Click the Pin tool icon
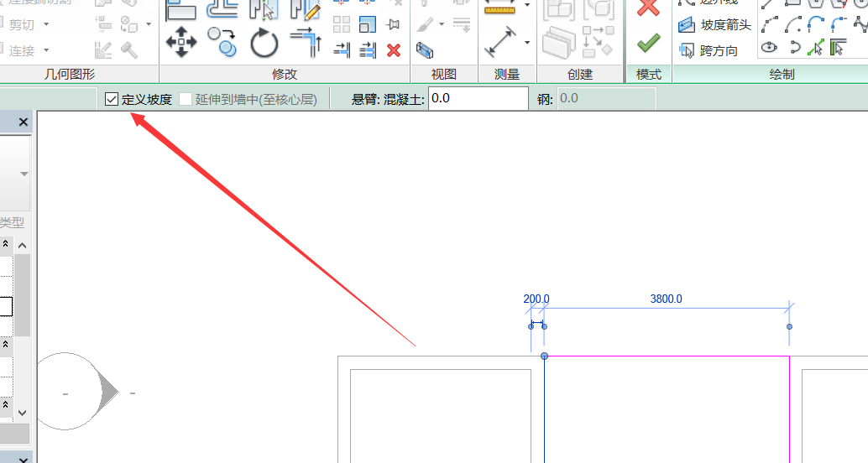The height and width of the screenshot is (463, 868). coord(393,24)
